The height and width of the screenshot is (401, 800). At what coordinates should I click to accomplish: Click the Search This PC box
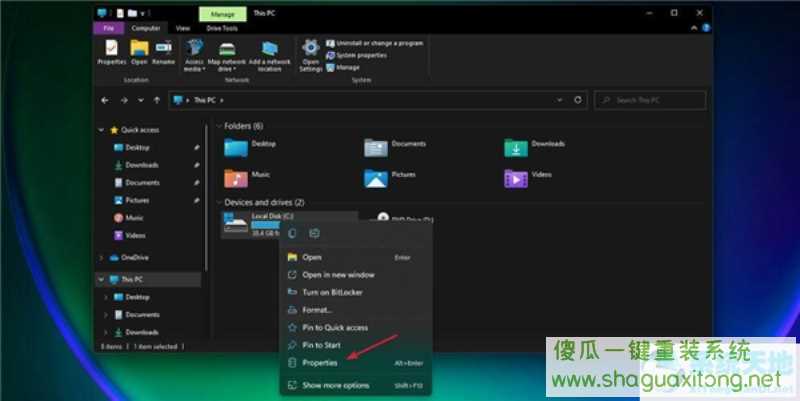[650, 100]
